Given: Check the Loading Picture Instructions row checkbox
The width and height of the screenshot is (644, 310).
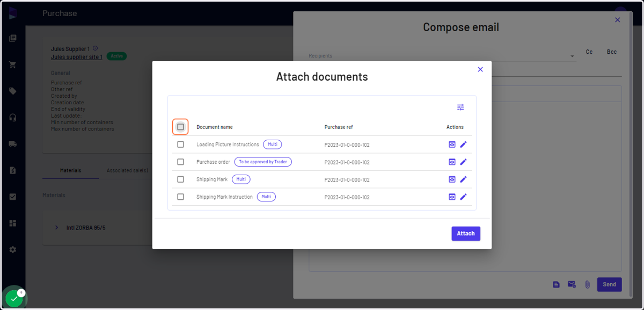Looking at the screenshot, I should [x=180, y=145].
